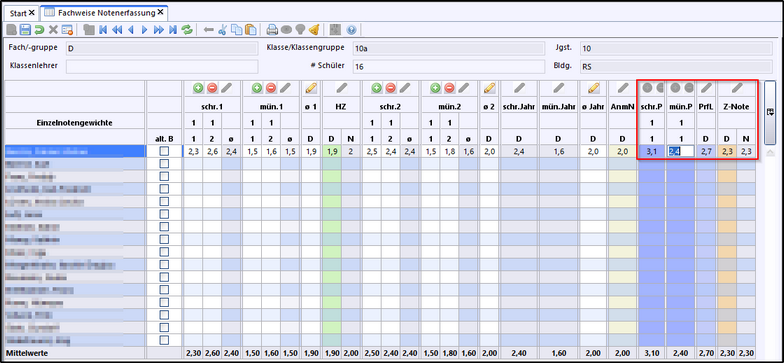Close the Fachweise Notenerfassung tab
The image size is (784, 363).
(160, 12)
